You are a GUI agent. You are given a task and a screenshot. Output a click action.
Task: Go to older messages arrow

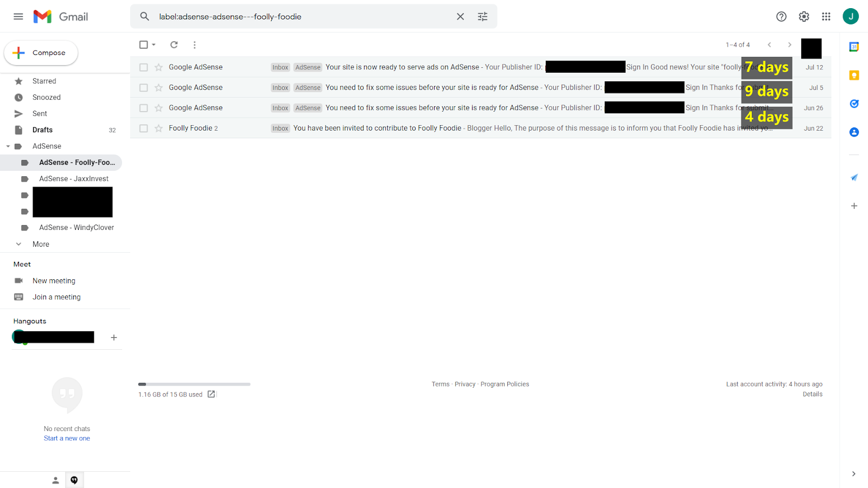pos(789,44)
